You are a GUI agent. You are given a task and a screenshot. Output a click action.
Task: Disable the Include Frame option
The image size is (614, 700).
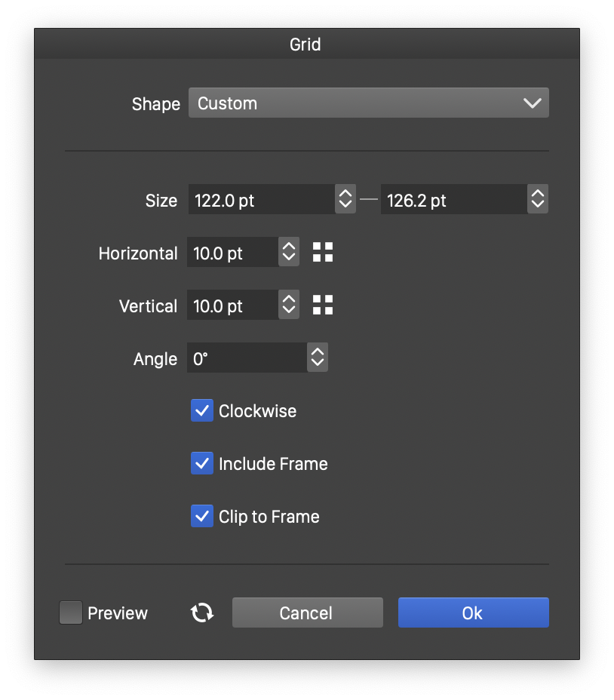point(202,463)
